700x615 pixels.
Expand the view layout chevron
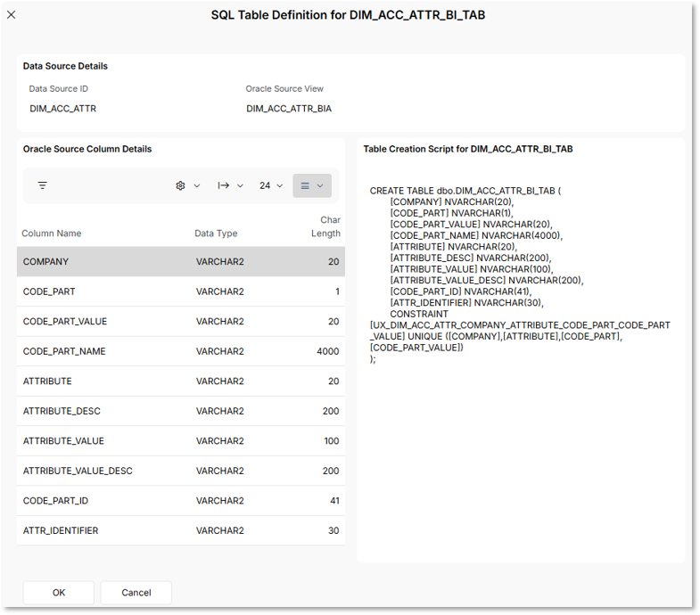pyautogui.click(x=320, y=185)
